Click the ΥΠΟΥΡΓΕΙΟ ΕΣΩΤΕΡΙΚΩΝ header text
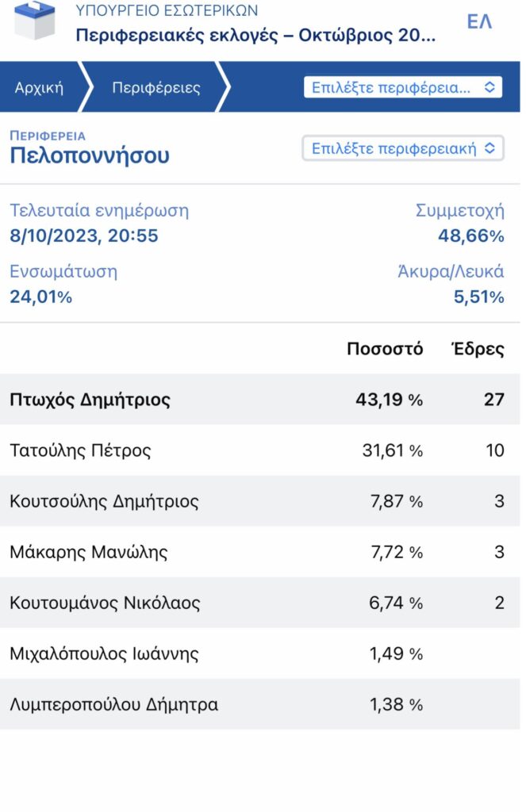 click(167, 10)
